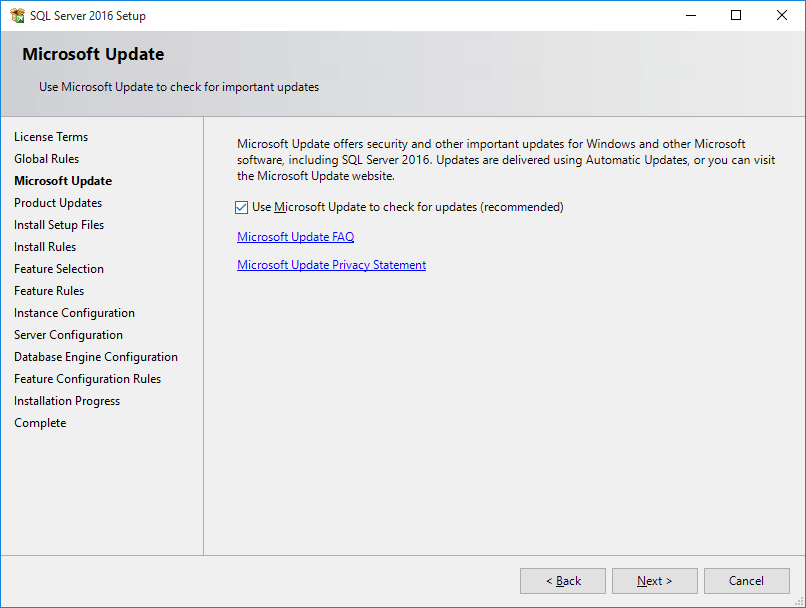Select Feature Rules step
The height and width of the screenshot is (608, 806).
pos(49,290)
